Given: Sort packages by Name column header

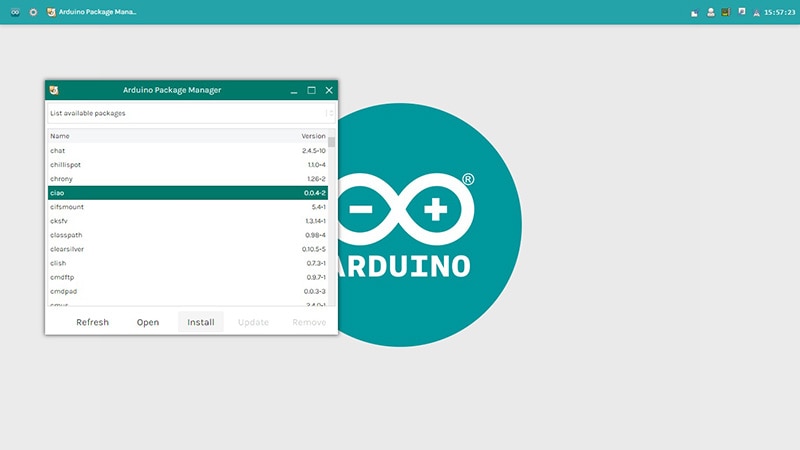Looking at the screenshot, I should click(x=60, y=136).
